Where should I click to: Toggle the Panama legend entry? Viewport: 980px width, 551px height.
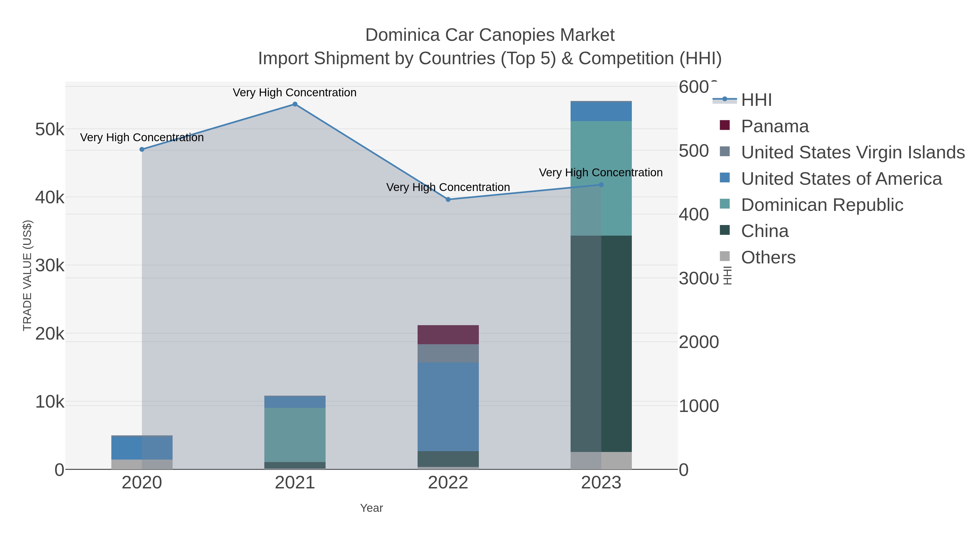pyautogui.click(x=765, y=126)
